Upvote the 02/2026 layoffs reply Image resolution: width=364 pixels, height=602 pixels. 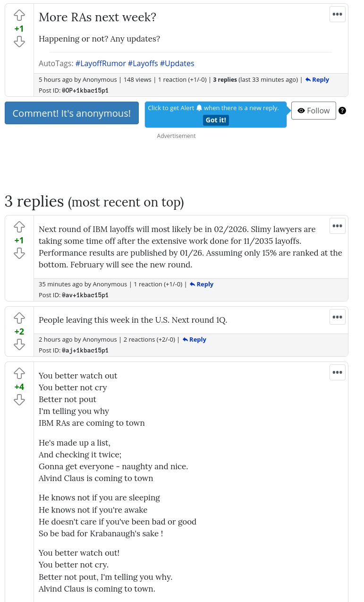(x=19, y=227)
